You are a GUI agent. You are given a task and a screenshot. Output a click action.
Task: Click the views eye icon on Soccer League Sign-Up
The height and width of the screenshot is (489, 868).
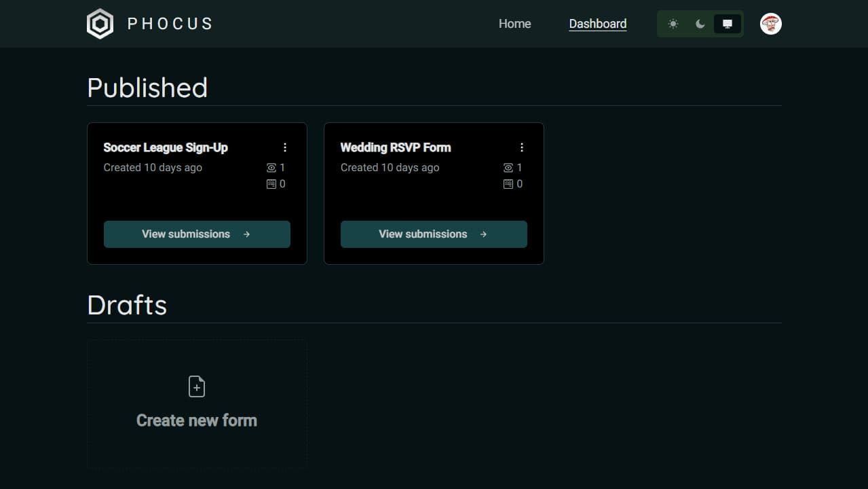273,167
